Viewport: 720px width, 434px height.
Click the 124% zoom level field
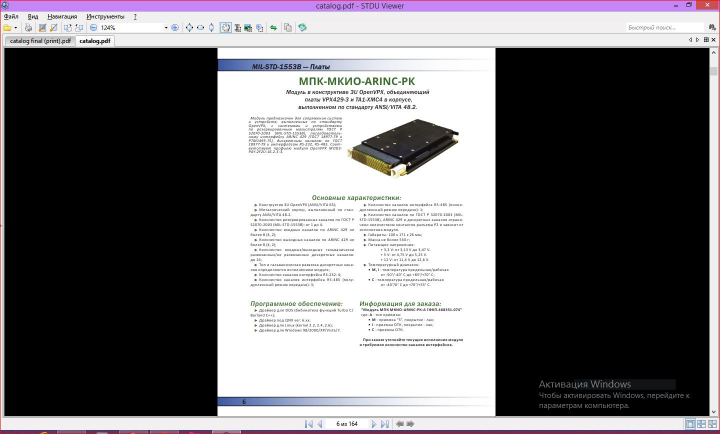tap(131, 28)
